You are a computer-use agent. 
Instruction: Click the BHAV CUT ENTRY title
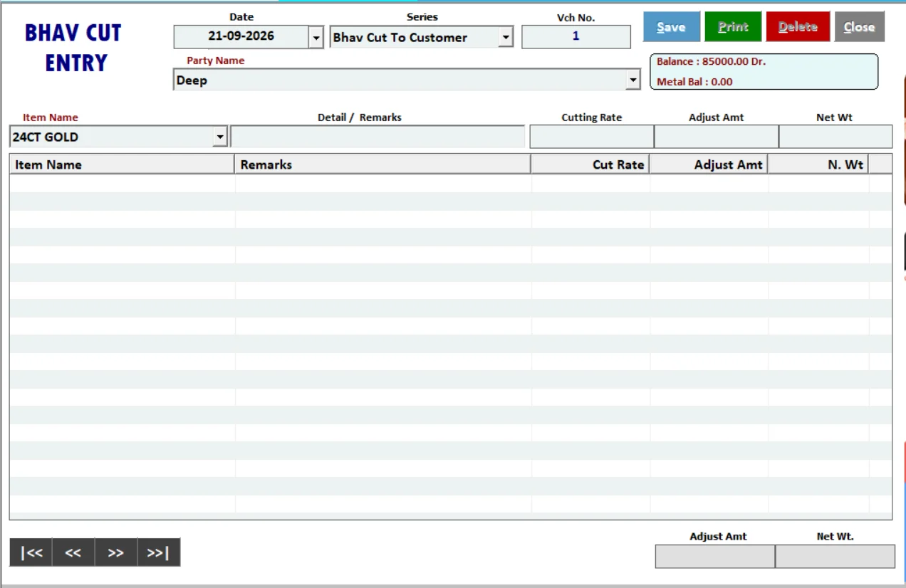[x=74, y=48]
